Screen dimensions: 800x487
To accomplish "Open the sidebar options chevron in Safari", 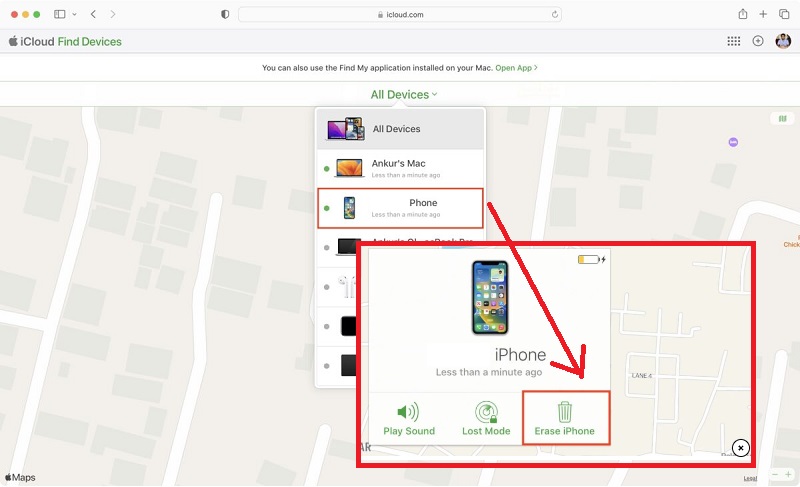I will 74,14.
